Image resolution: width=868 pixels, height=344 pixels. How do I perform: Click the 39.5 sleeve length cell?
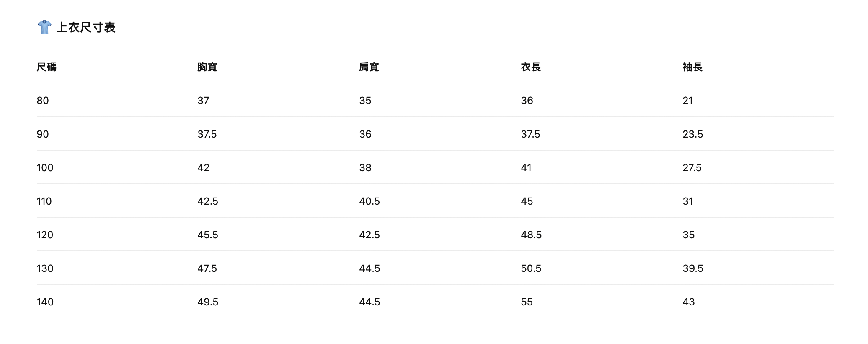click(693, 268)
